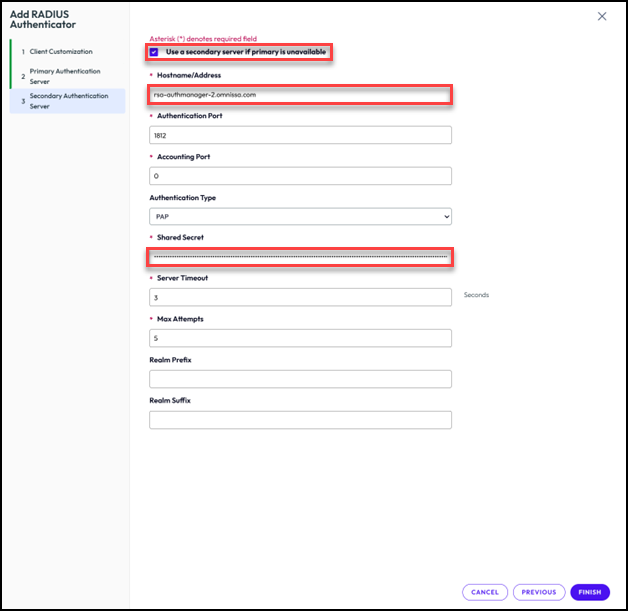Click into the Shared Secret field
The image size is (628, 611).
[300, 257]
